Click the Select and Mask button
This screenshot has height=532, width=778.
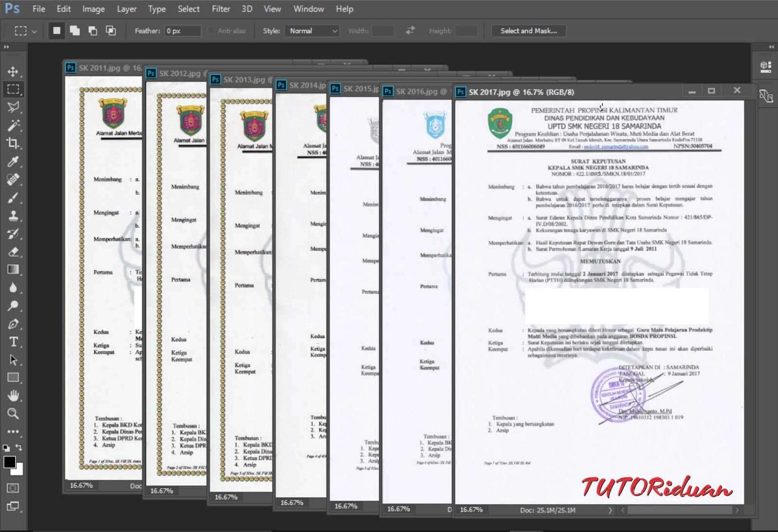529,31
